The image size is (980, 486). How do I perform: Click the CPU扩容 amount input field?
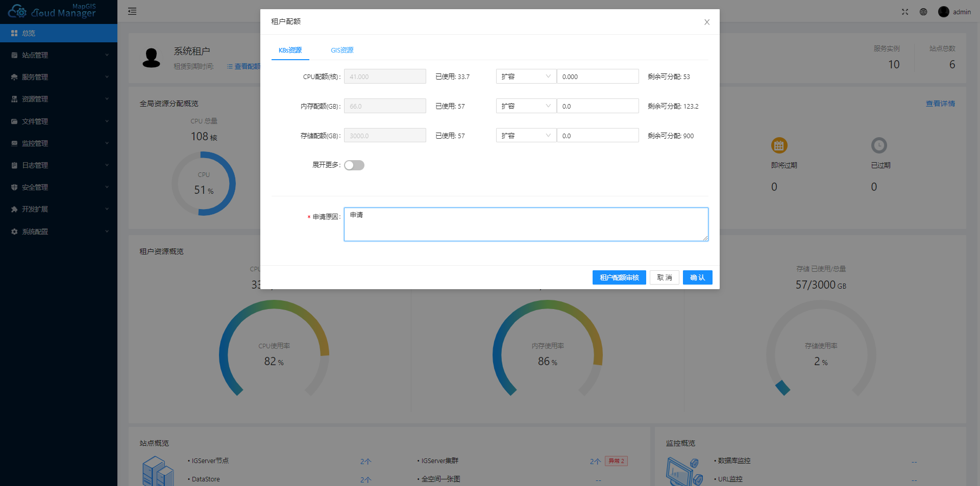pyautogui.click(x=598, y=76)
